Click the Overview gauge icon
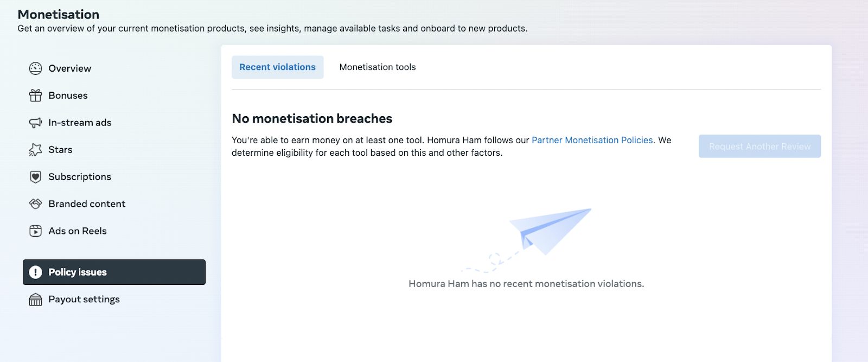The width and height of the screenshot is (868, 362). pyautogui.click(x=35, y=68)
